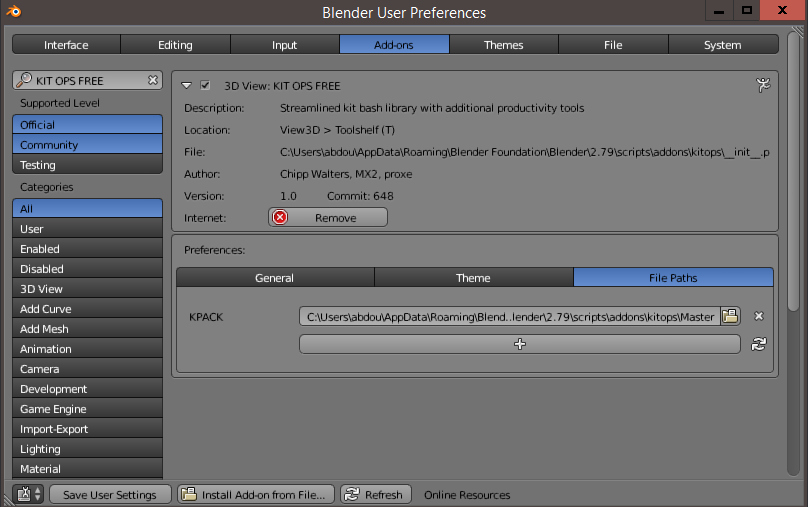Screen dimensions: 808x507
Task: Switch to the Interface tab
Action: pos(66,45)
